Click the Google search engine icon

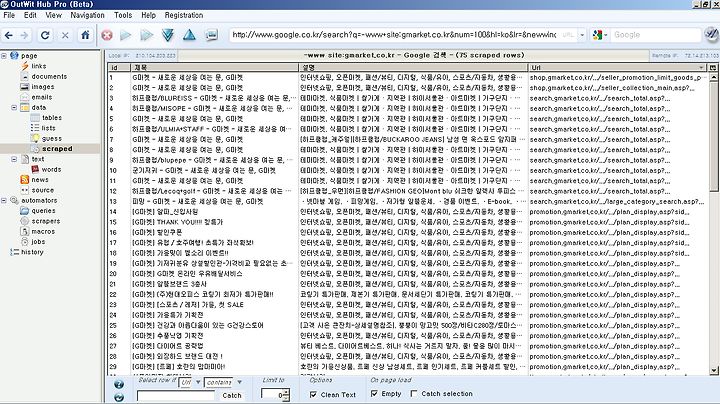pyautogui.click(x=597, y=35)
